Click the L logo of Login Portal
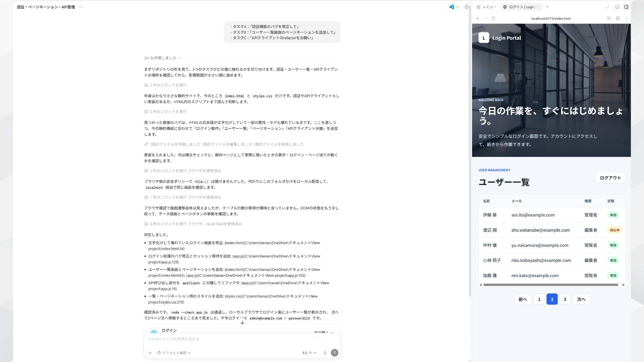This screenshot has width=644, height=362. [484, 38]
